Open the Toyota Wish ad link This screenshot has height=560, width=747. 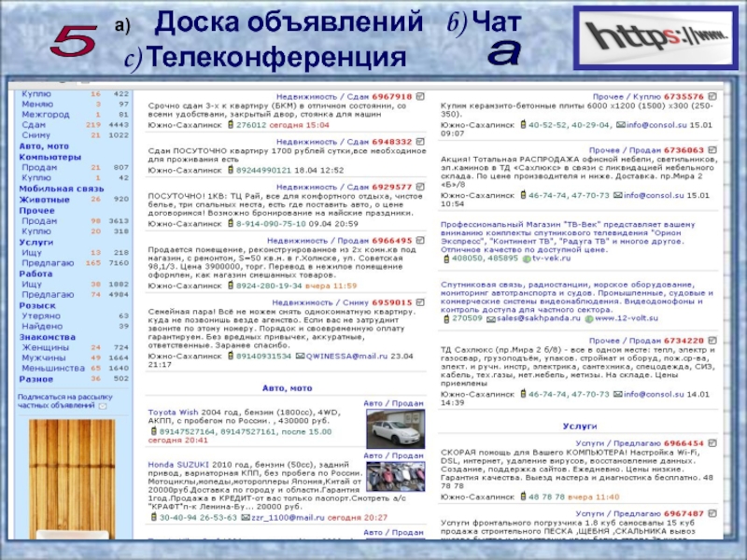[174, 413]
